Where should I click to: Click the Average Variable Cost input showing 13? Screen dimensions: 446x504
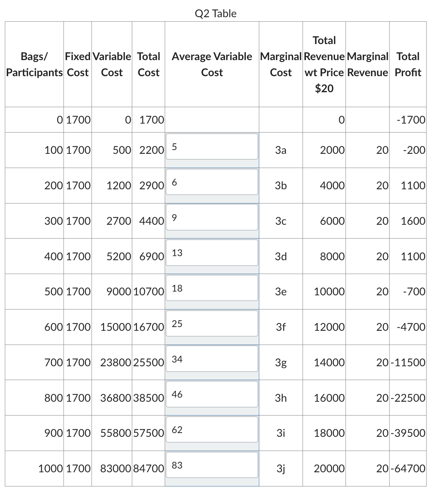tap(212, 253)
